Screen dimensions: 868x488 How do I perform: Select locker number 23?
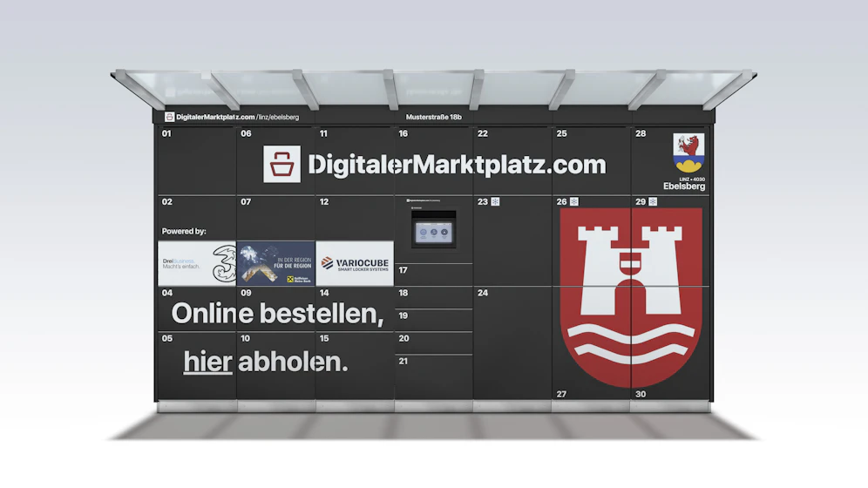click(x=483, y=202)
